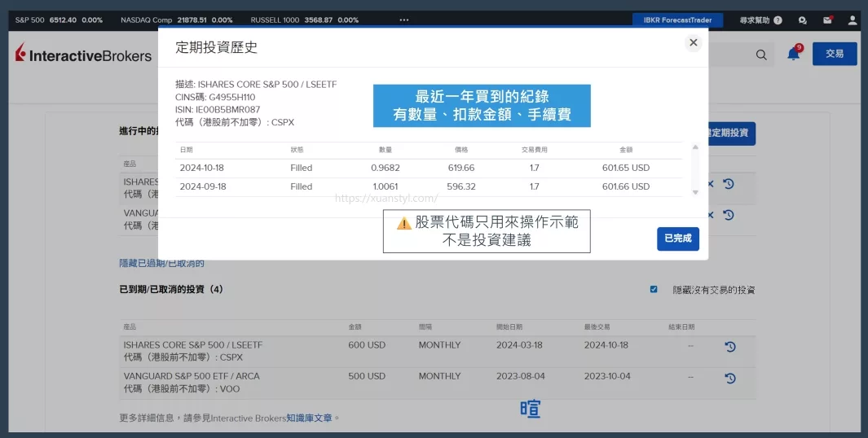868x438 pixels.
Task: Open the mail messages icon
Action: [827, 20]
